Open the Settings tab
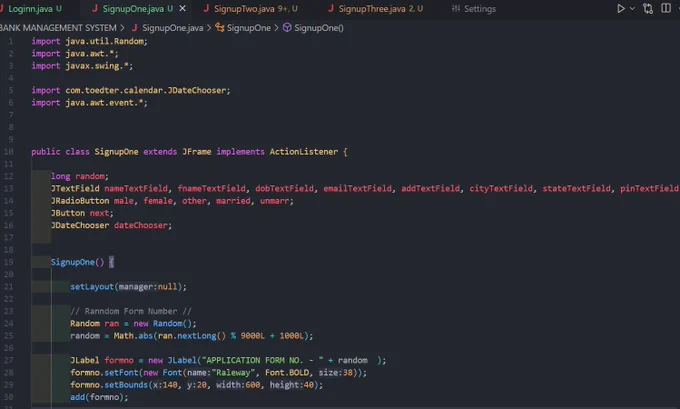Image resolution: width=680 pixels, height=409 pixels. point(474,9)
